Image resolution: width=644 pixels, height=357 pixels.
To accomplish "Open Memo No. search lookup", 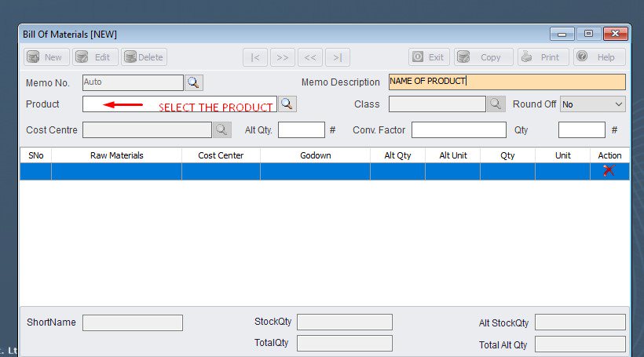I will pyautogui.click(x=194, y=82).
